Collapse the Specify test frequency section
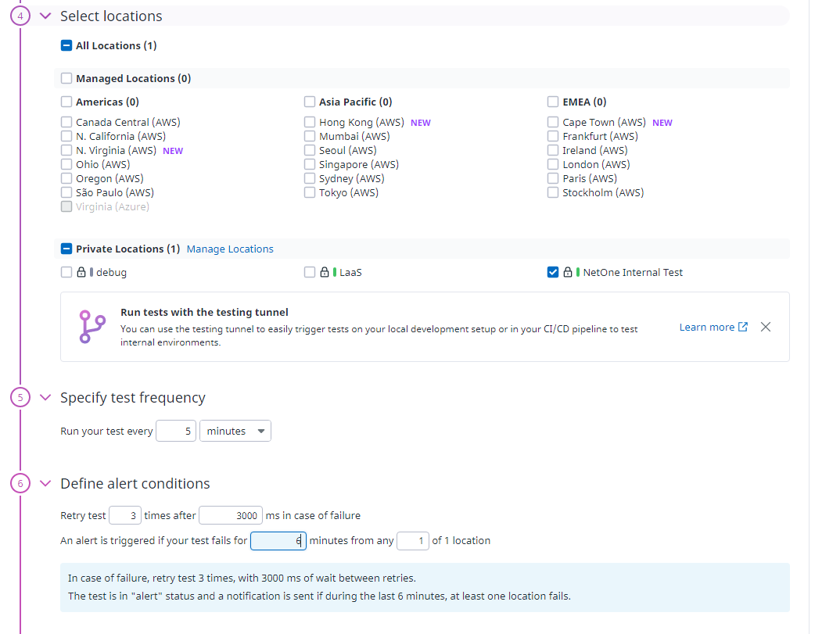The image size is (840, 634). point(45,397)
